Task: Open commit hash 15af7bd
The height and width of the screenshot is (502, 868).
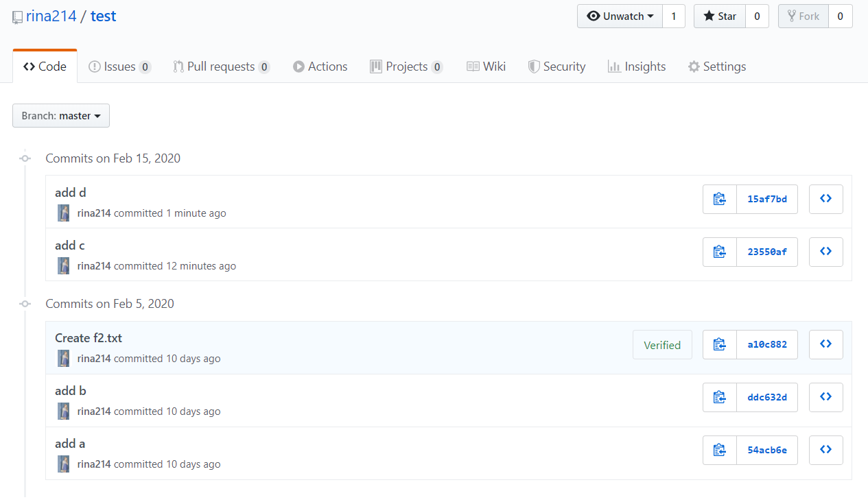Action: click(767, 199)
